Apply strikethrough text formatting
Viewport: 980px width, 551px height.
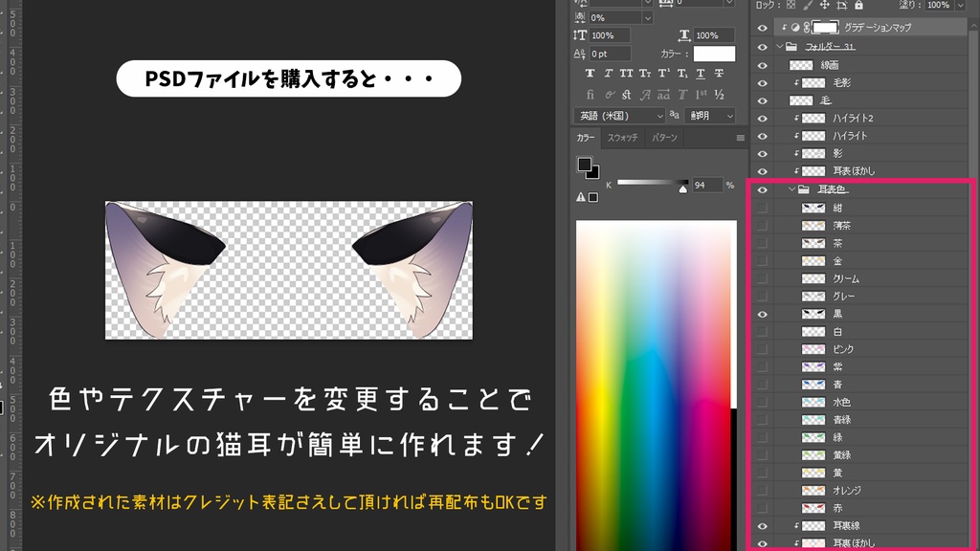(719, 74)
